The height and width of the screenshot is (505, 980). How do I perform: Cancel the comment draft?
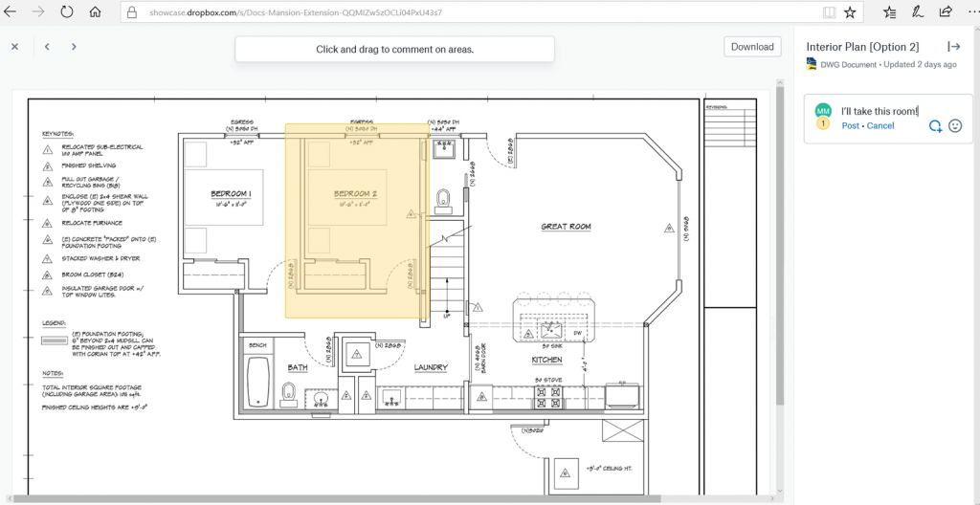point(880,126)
